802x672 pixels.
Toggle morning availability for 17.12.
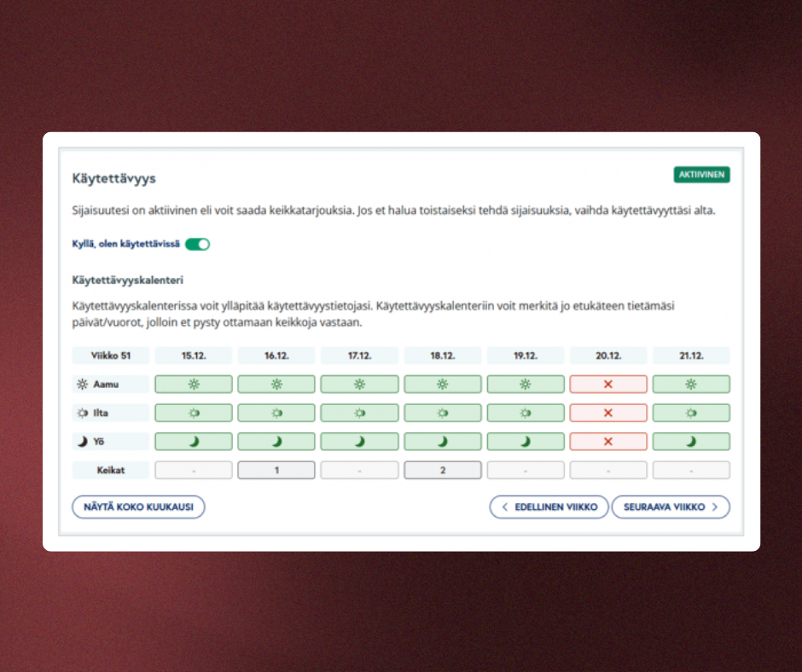tap(359, 385)
